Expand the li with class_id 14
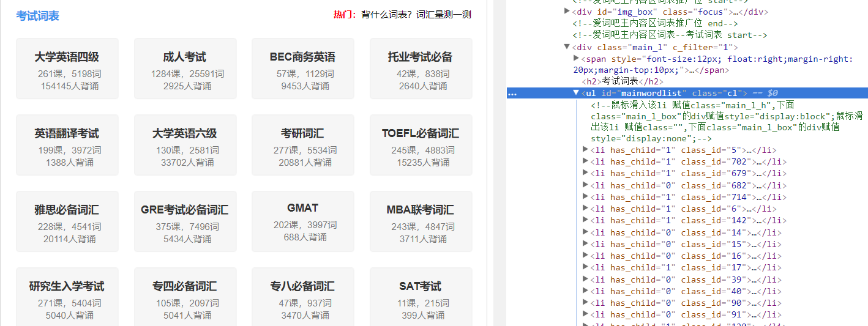Viewport: 868px width, 326px height. pyautogui.click(x=585, y=231)
